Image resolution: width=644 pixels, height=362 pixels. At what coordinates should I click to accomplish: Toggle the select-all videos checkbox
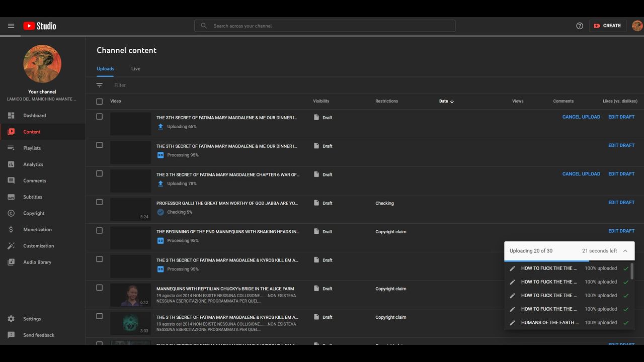(x=100, y=102)
